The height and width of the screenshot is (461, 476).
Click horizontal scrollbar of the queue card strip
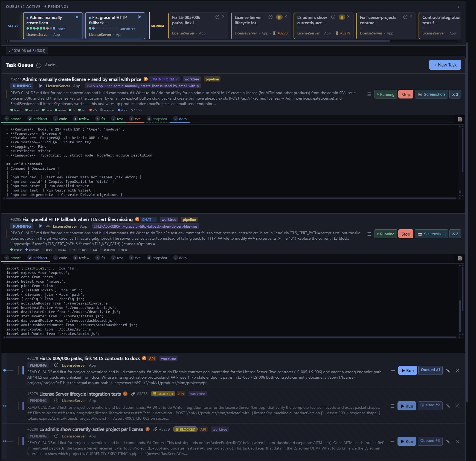(x=199, y=41)
